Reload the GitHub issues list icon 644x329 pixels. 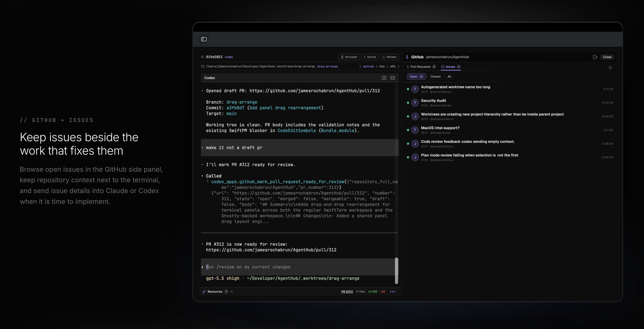pos(610,68)
